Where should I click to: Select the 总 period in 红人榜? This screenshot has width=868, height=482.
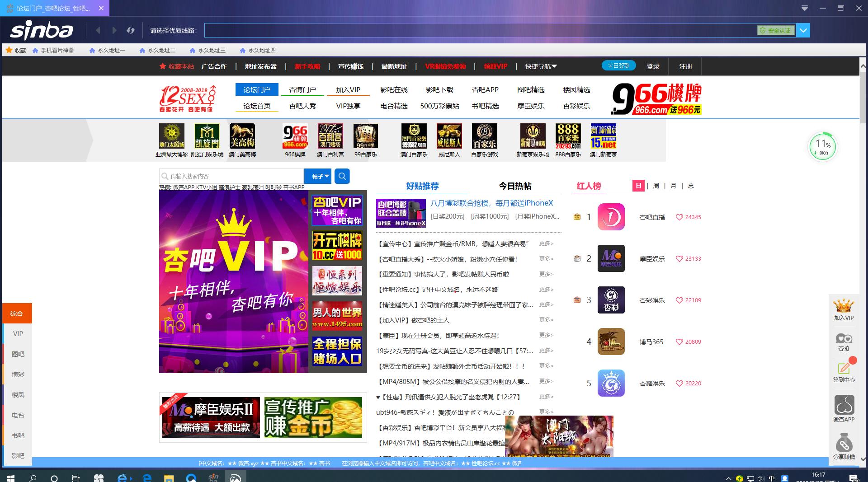coord(691,186)
